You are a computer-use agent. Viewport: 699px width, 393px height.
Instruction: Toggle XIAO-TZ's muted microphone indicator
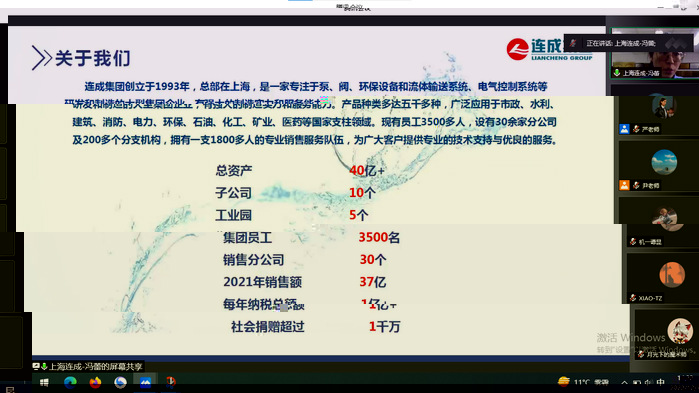click(633, 298)
